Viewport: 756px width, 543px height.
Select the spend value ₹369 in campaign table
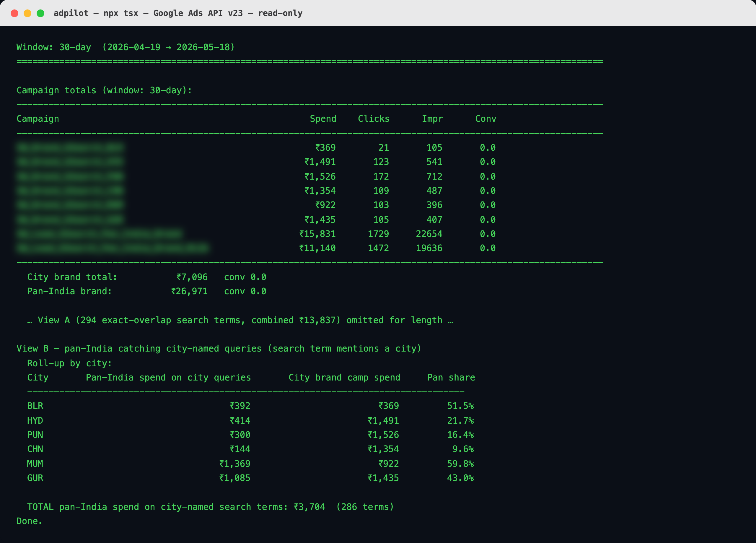point(325,147)
